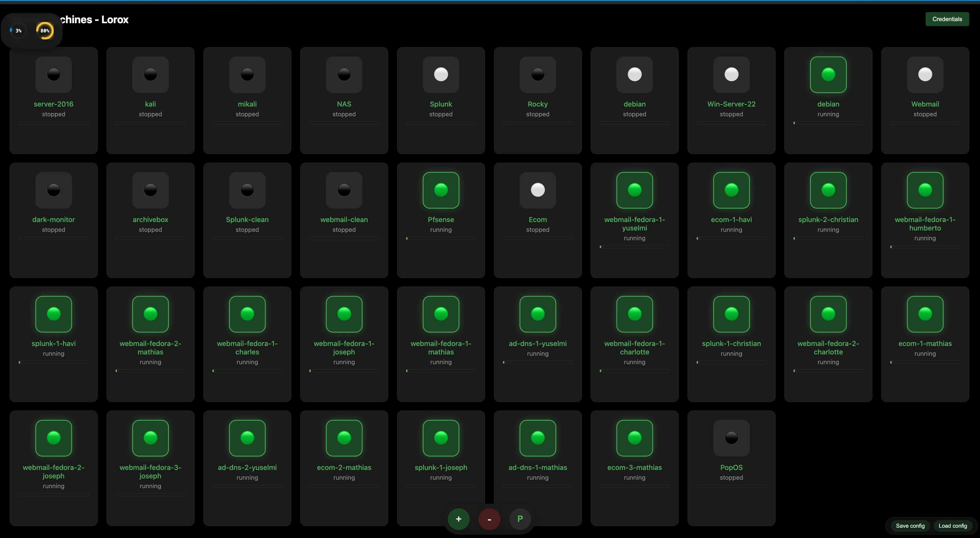Toggle the webmail-fedora-1-charles power icon

[x=247, y=314]
